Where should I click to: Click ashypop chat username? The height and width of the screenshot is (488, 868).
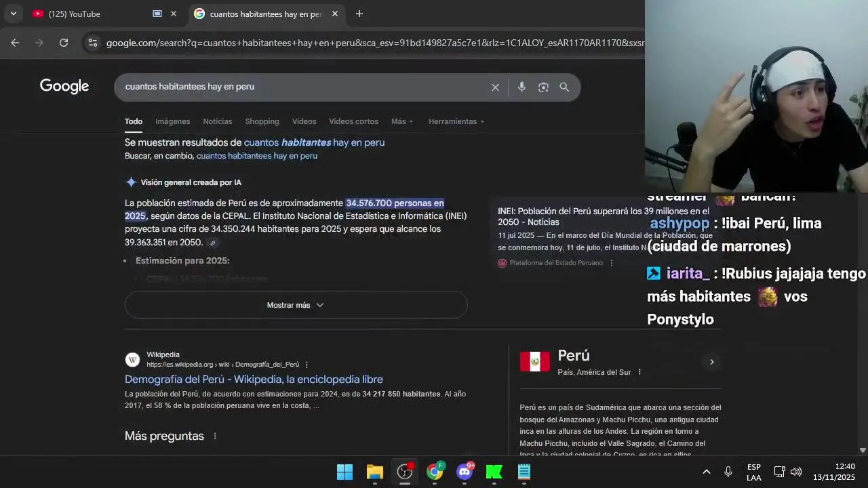point(679,223)
